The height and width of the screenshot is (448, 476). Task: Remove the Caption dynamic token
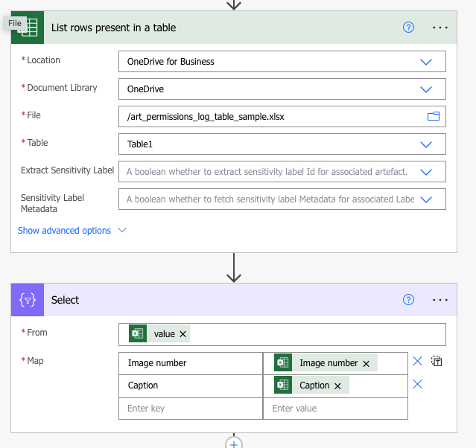337,385
